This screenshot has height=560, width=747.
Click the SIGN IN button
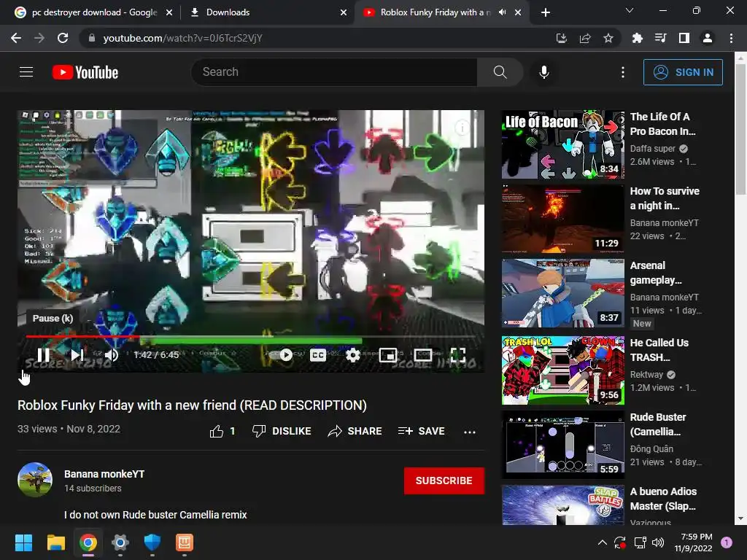click(x=683, y=72)
